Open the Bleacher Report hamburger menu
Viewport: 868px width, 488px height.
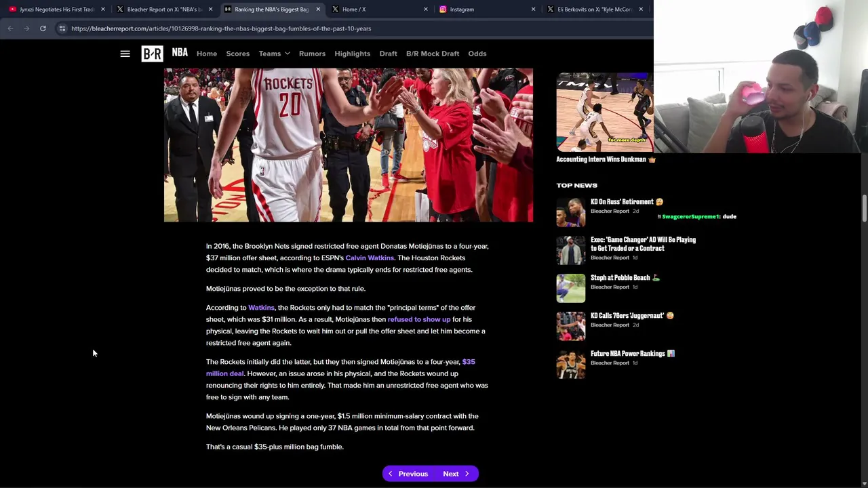pos(125,54)
